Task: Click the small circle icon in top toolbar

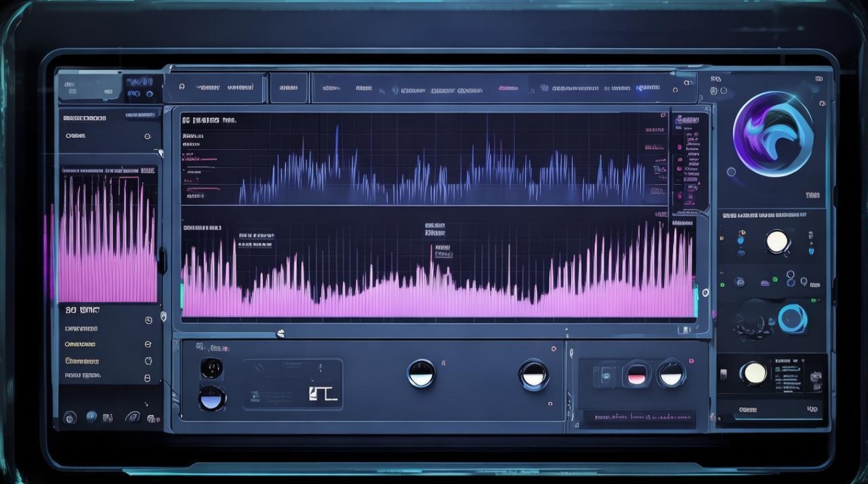Action: (x=182, y=87)
